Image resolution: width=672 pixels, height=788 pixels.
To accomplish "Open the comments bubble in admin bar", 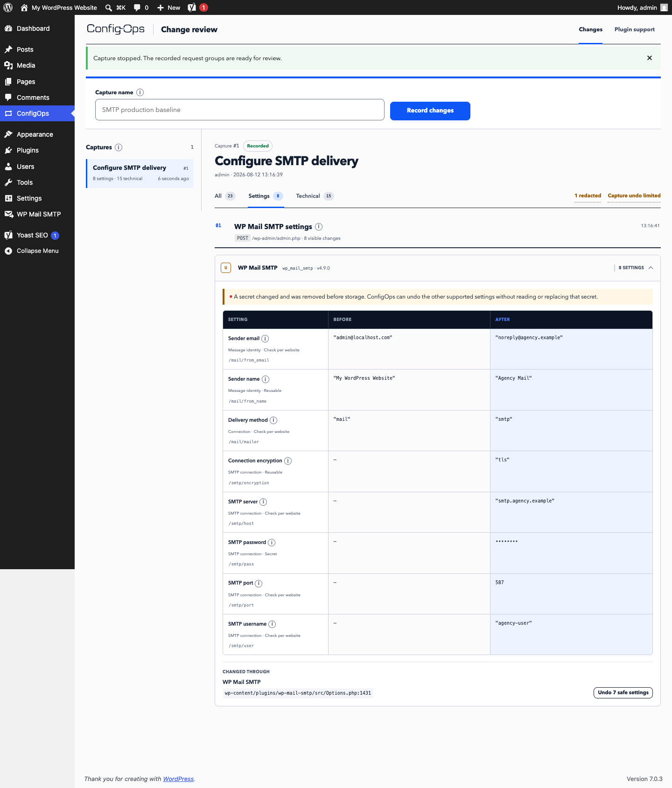I will [141, 7].
